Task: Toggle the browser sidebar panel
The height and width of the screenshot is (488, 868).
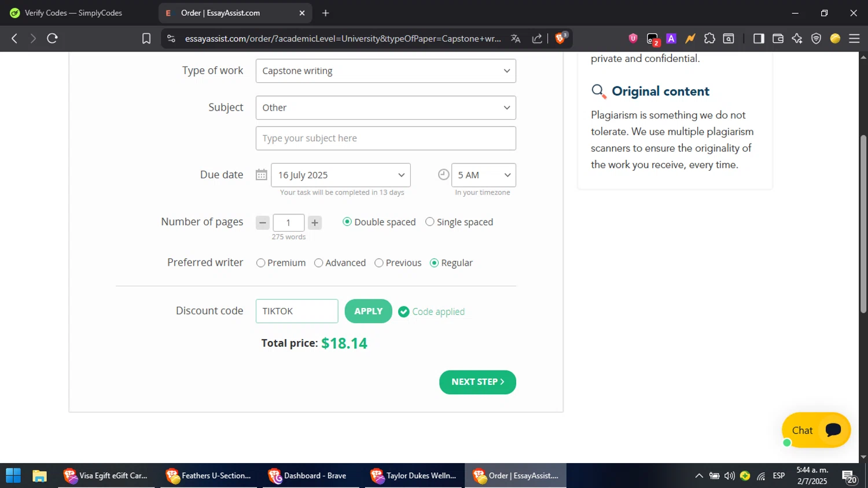Action: coord(759,38)
